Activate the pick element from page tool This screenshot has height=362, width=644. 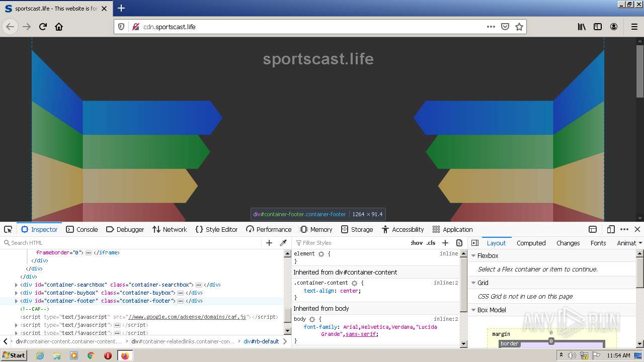[x=8, y=229]
